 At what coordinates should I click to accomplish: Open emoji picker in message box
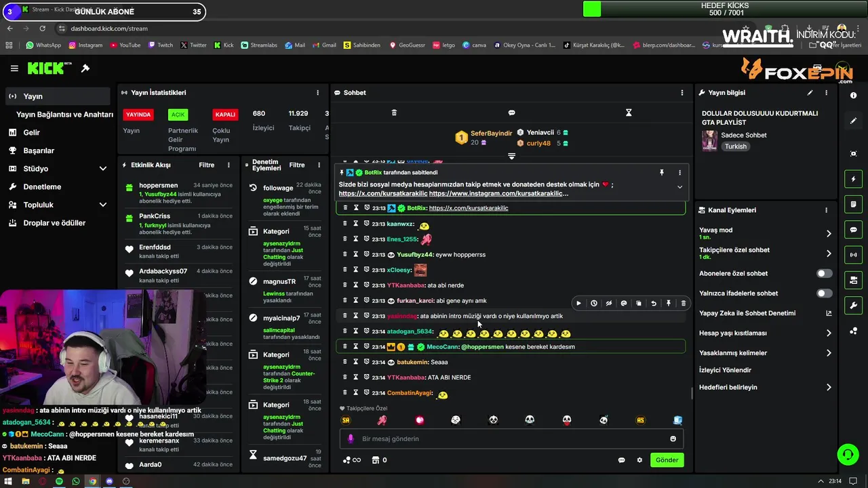pos(673,439)
